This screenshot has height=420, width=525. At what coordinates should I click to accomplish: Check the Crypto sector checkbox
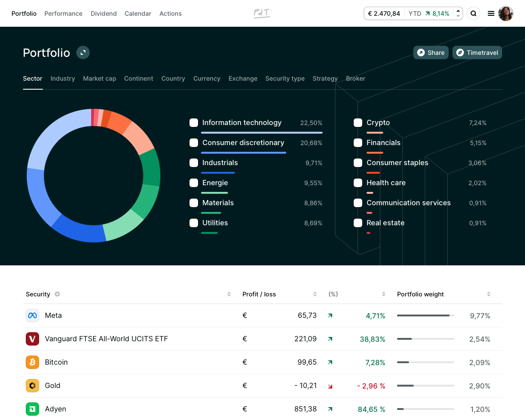(x=358, y=123)
